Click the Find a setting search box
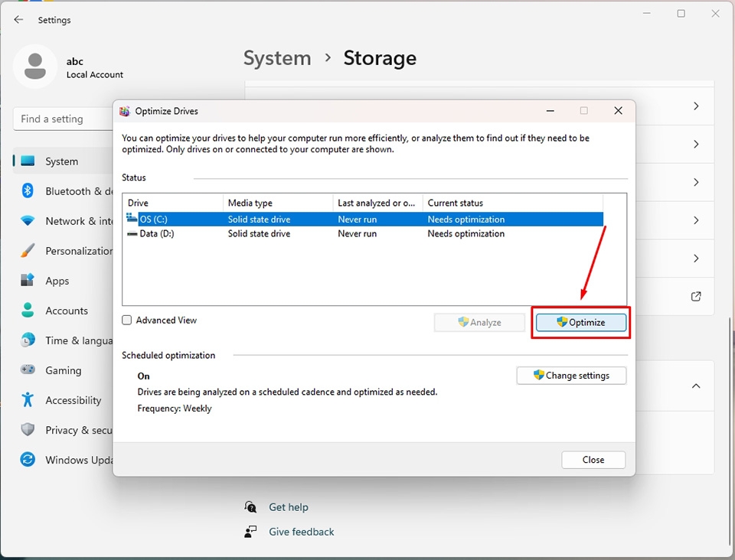The width and height of the screenshot is (735, 560). coord(63,119)
